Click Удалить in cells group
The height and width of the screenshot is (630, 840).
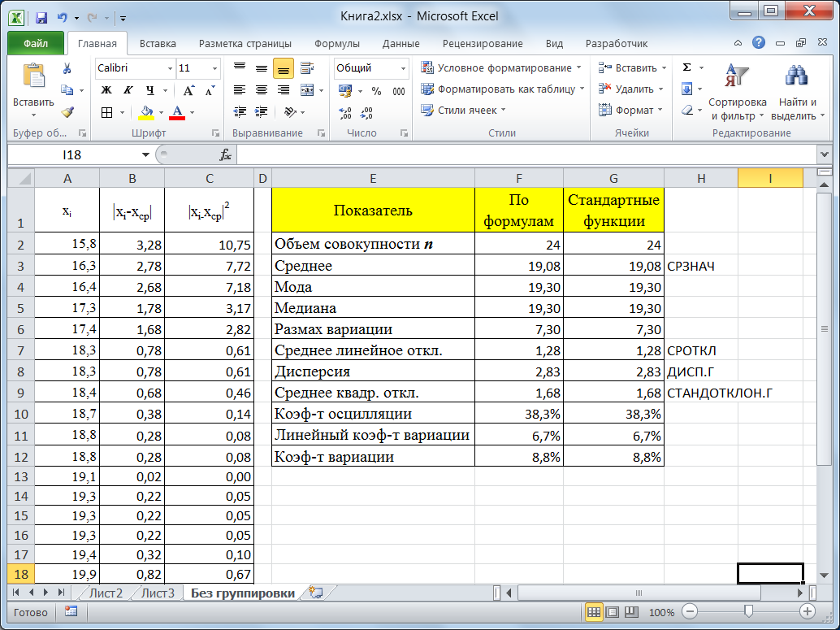(x=631, y=89)
